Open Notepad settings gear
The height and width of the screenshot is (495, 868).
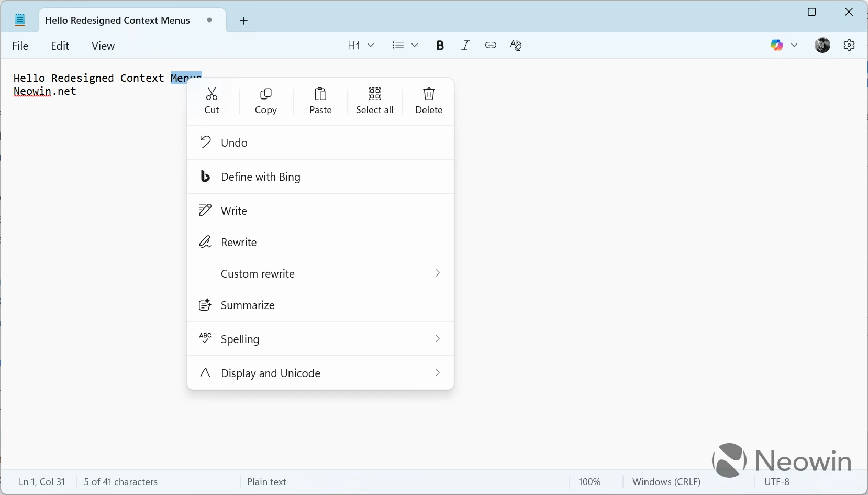click(x=849, y=46)
